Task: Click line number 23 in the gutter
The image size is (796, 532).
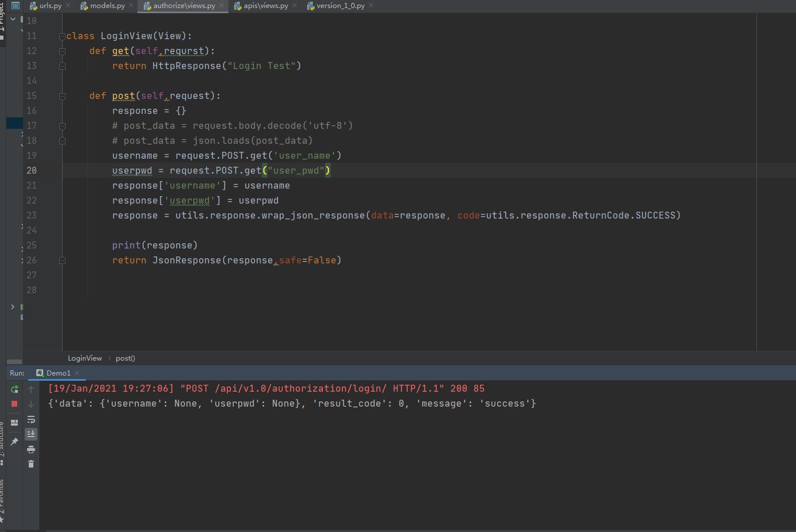Action: coord(32,216)
